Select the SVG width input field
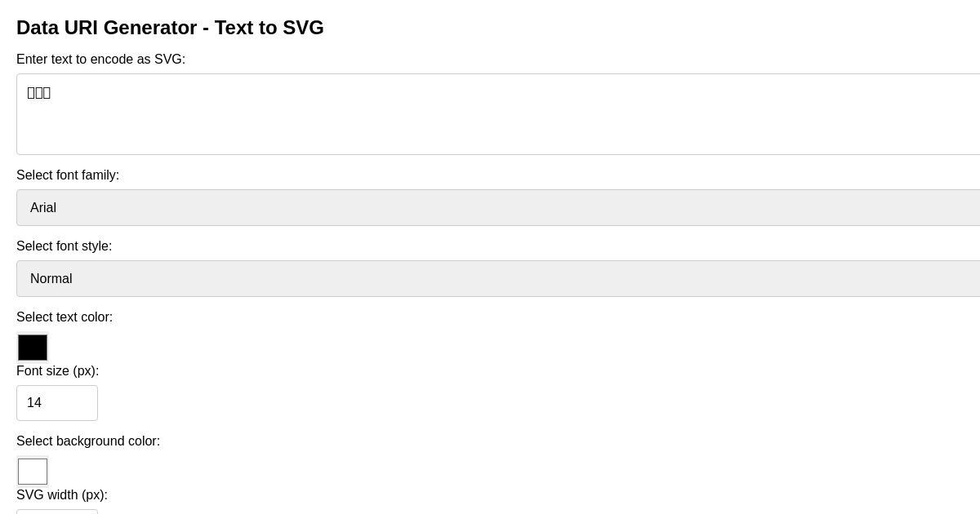 click(57, 512)
